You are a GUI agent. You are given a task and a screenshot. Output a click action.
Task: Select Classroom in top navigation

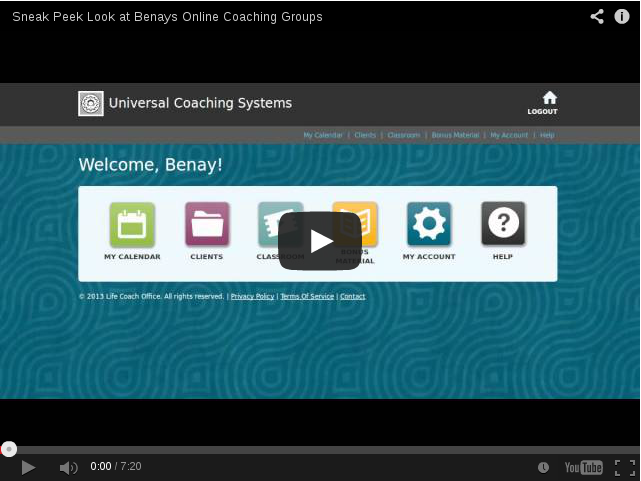pyautogui.click(x=403, y=135)
